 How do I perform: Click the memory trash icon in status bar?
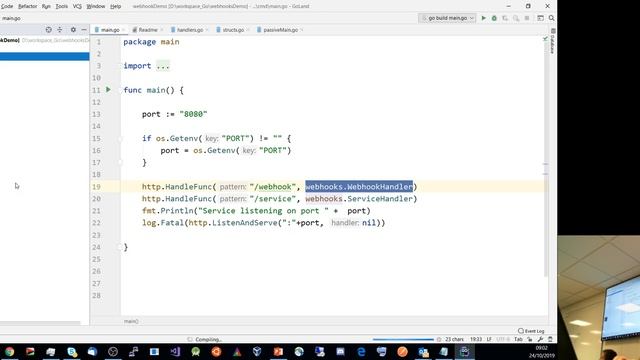550,339
